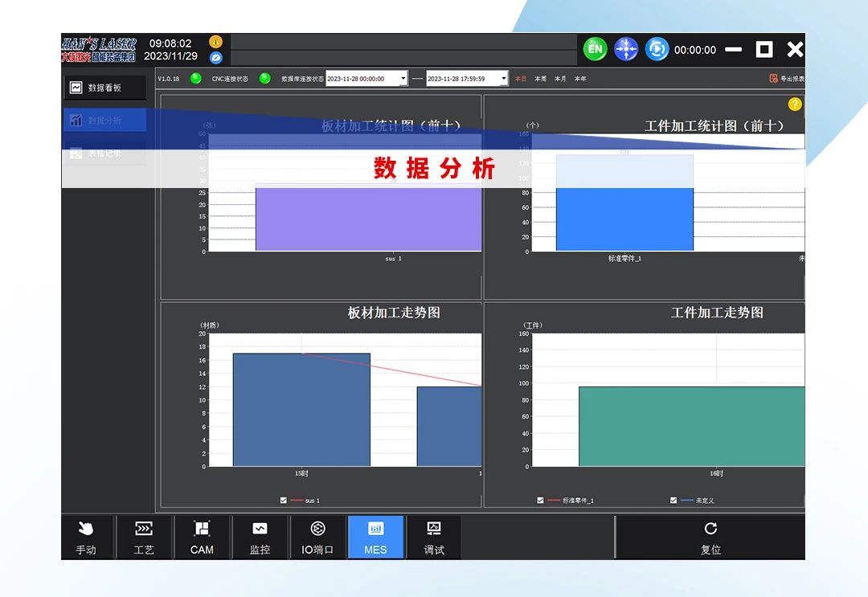The width and height of the screenshot is (868, 597).
Task: Click the yellow help question mark badge
Action: tap(794, 105)
